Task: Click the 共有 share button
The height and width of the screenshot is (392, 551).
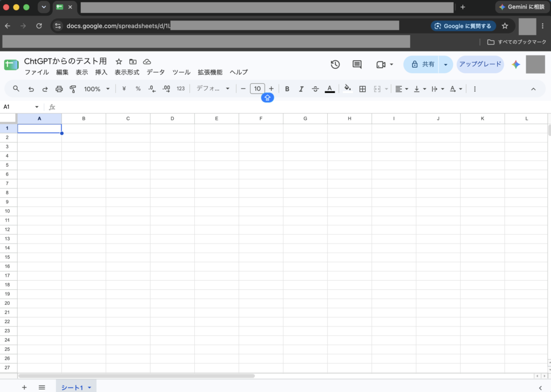Action: click(421, 65)
